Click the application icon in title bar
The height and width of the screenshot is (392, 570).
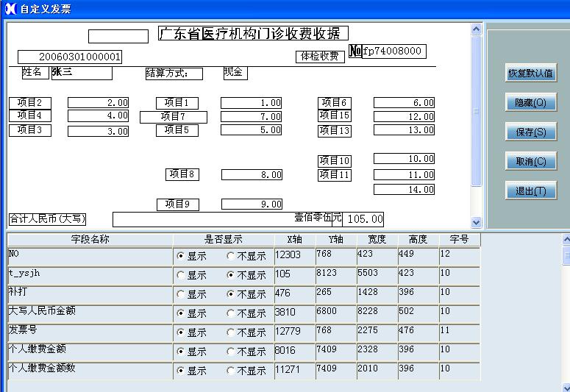(10, 8)
